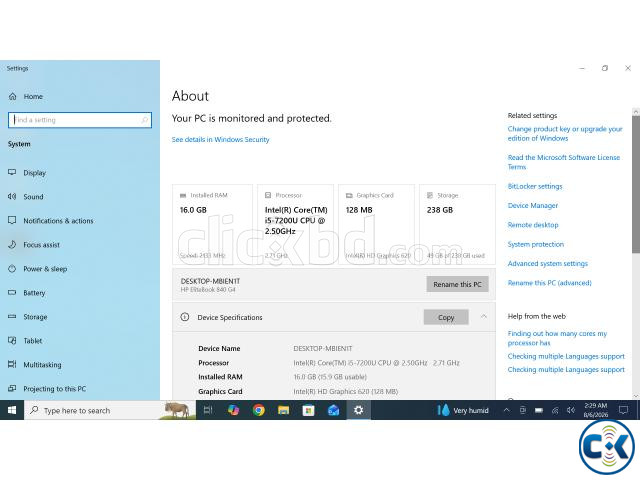Open Task View from taskbar
The image size is (640, 480).
(208, 410)
